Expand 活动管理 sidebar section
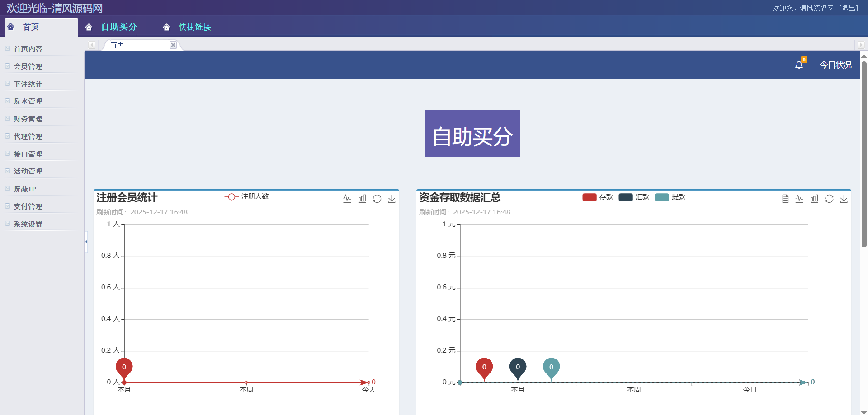 [x=28, y=171]
